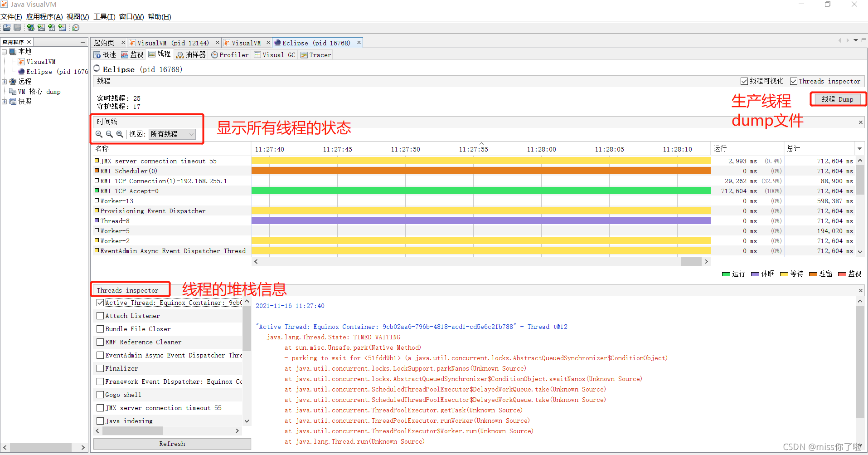Click the 线程 Dump button
Viewport: 868px width, 455px height.
pos(838,99)
